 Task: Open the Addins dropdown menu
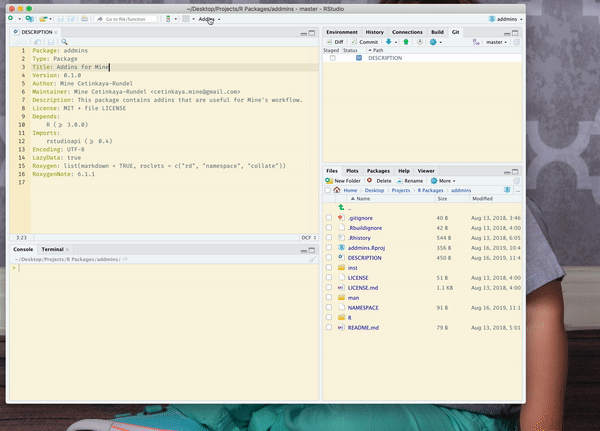[209, 19]
